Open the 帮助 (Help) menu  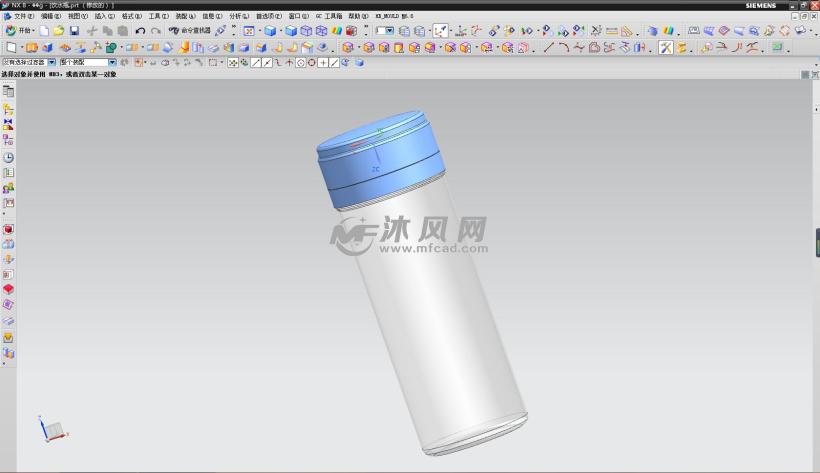[x=358, y=16]
